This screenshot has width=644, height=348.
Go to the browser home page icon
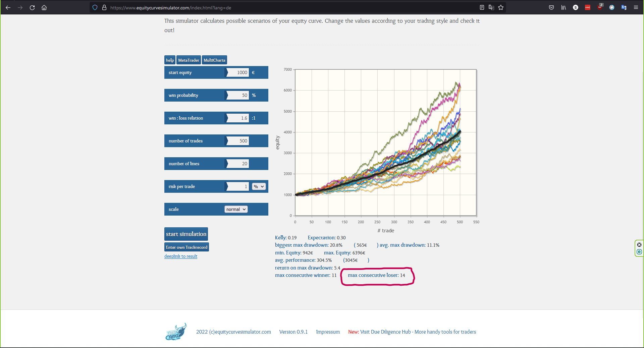[x=44, y=7]
